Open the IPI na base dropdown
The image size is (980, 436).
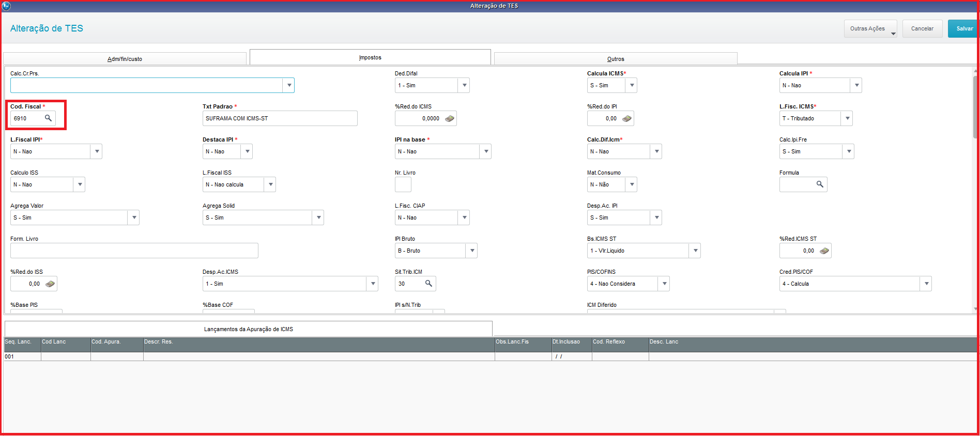tap(485, 151)
